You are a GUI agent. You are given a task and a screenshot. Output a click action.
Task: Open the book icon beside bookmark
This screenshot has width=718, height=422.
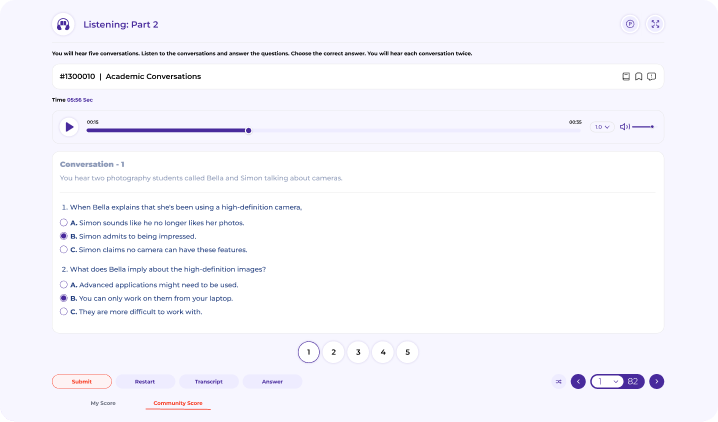click(626, 76)
